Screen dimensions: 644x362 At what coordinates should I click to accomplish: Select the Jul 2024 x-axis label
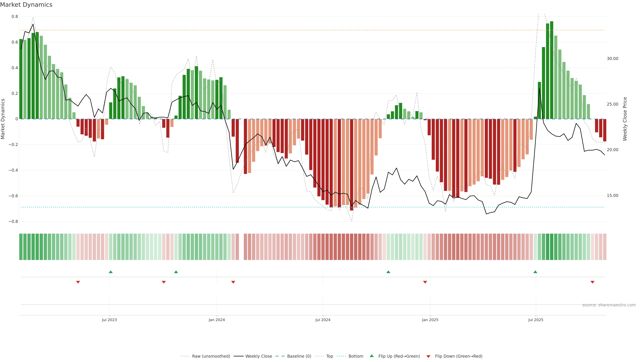pos(323,320)
